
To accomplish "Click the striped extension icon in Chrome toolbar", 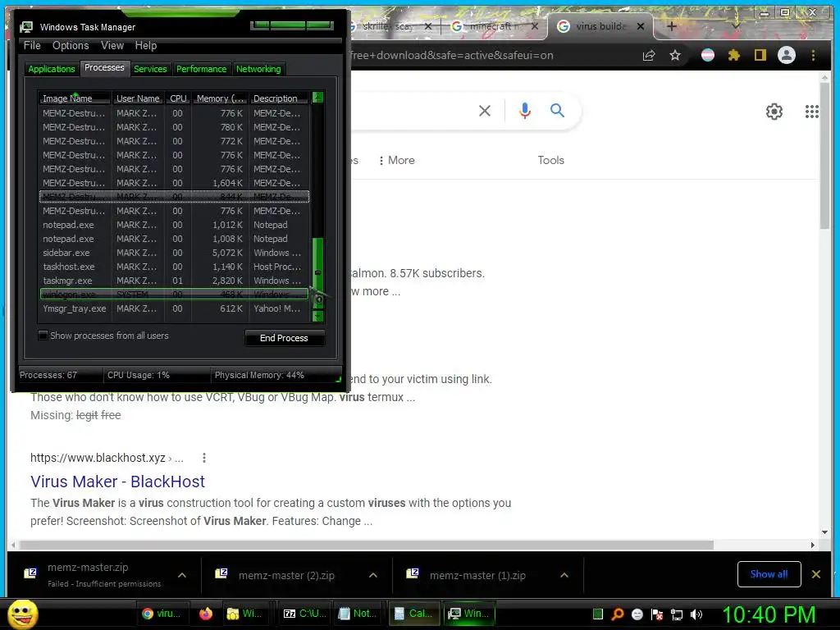I will coord(708,55).
